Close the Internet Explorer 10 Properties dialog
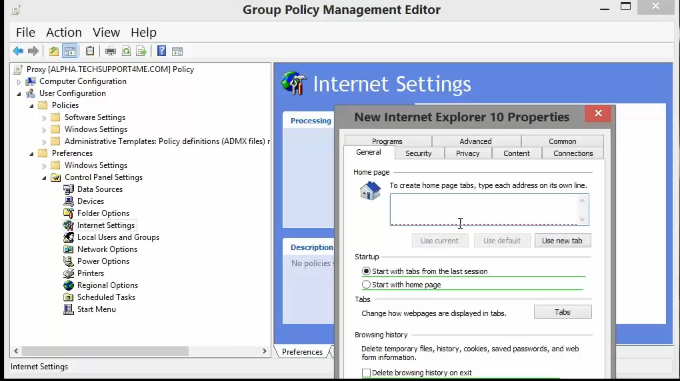Screen dimensions: 680x381 (x=598, y=113)
